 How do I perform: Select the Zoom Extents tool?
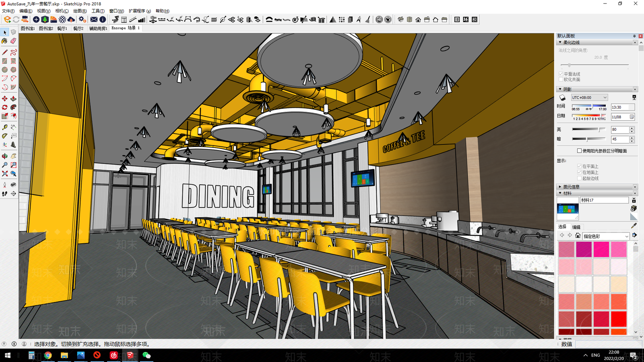pyautogui.click(x=5, y=174)
